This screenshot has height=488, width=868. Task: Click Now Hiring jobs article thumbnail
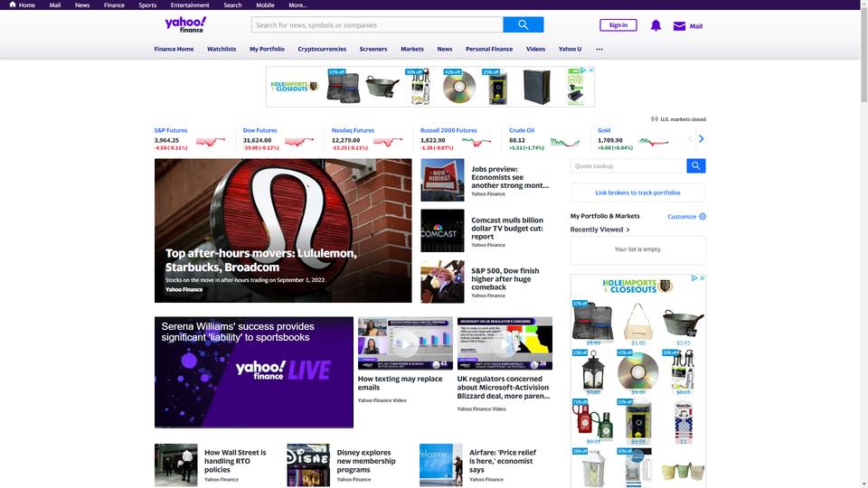(x=442, y=180)
